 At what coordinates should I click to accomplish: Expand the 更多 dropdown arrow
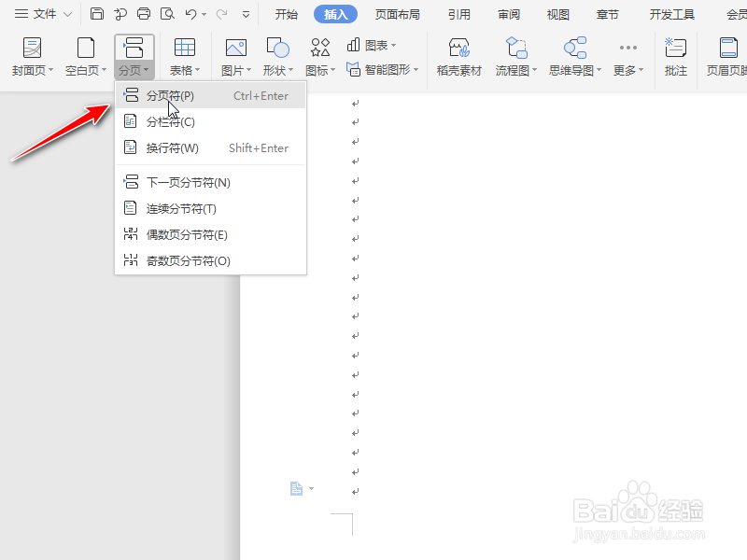(641, 70)
